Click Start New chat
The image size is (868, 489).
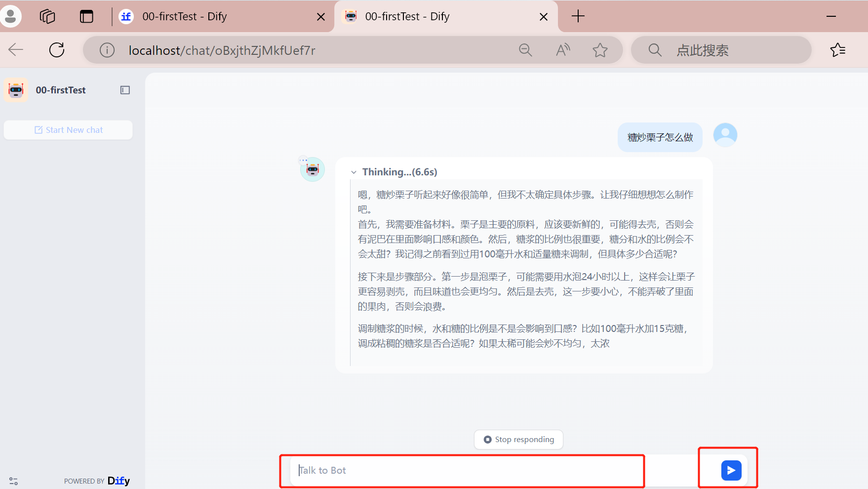pos(68,129)
